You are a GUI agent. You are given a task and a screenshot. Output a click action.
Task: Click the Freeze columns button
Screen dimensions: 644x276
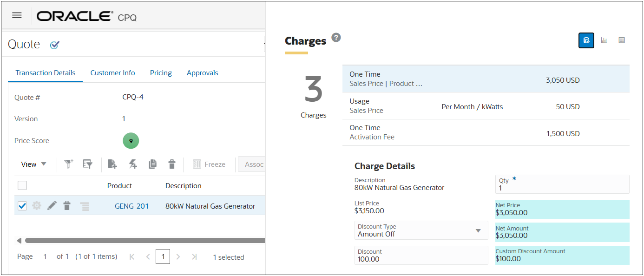[x=209, y=164]
